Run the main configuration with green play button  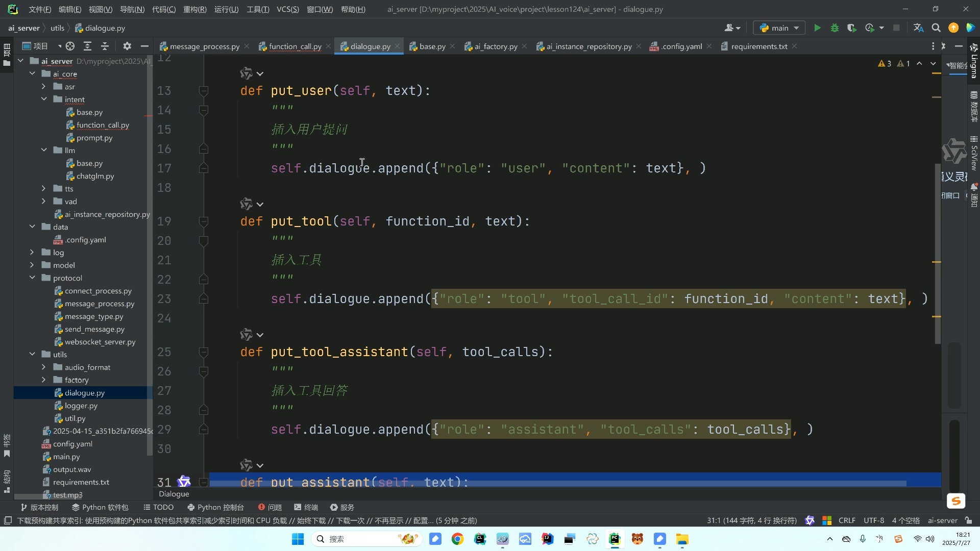(817, 28)
